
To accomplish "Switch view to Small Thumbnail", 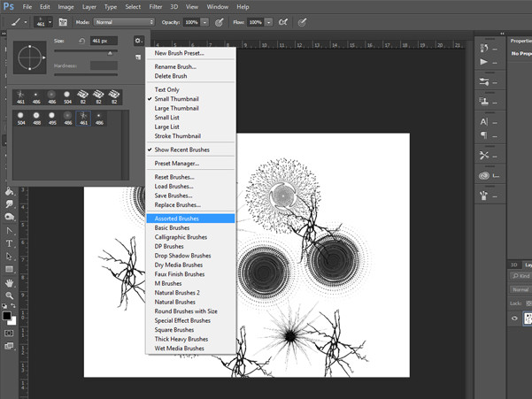I will (176, 99).
